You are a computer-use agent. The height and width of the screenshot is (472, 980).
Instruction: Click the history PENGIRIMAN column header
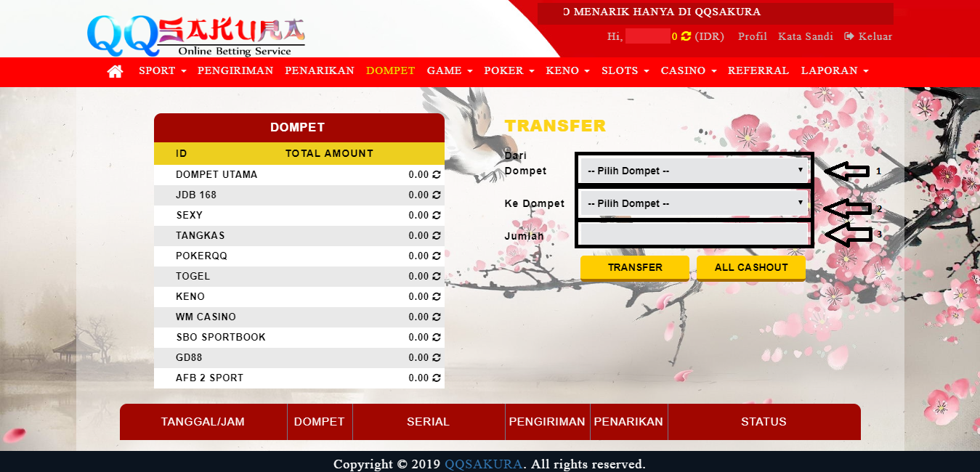coord(547,422)
